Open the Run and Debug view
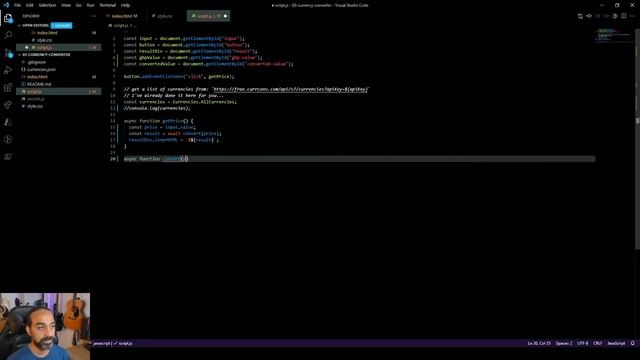 tap(8, 70)
